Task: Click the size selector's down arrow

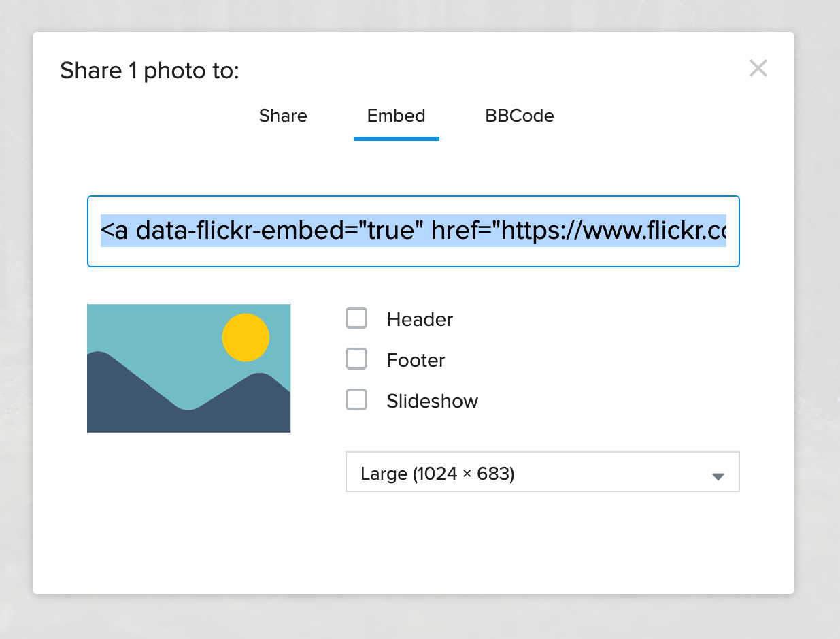Action: pyautogui.click(x=718, y=476)
